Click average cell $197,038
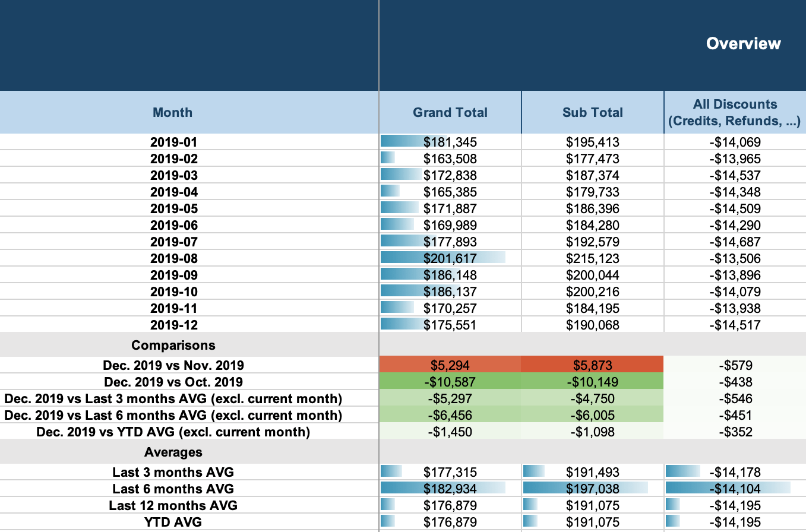Screen dimensions: 806x532 coord(593,489)
